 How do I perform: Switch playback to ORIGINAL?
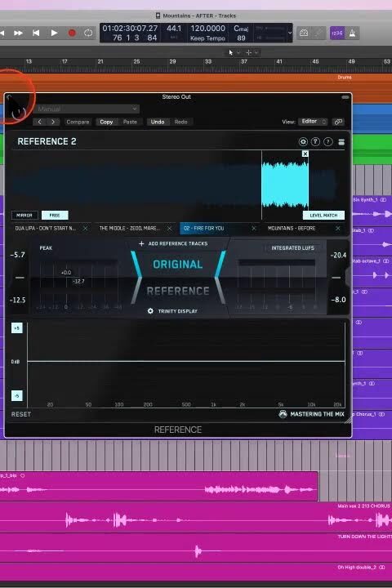click(178, 264)
